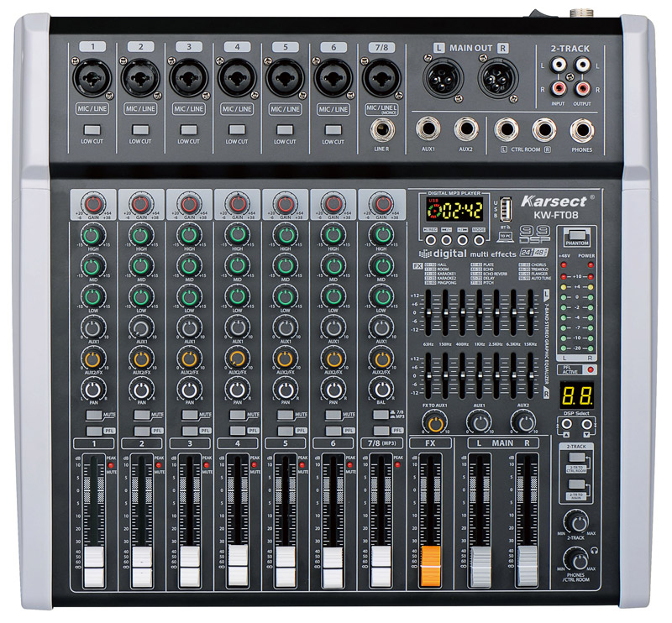The width and height of the screenshot is (672, 623).
Task: Click the CTRL ROOM L output jack
Action: point(507,129)
